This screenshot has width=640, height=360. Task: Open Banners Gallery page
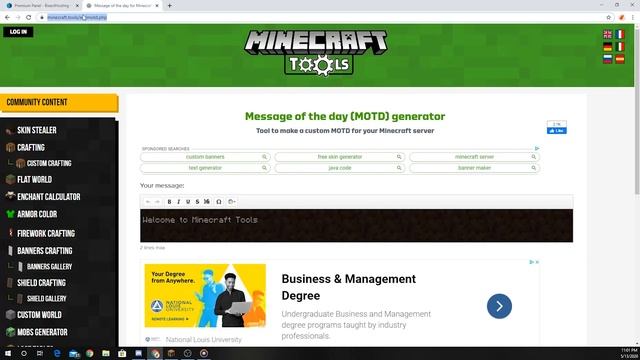pyautogui.click(x=49, y=267)
